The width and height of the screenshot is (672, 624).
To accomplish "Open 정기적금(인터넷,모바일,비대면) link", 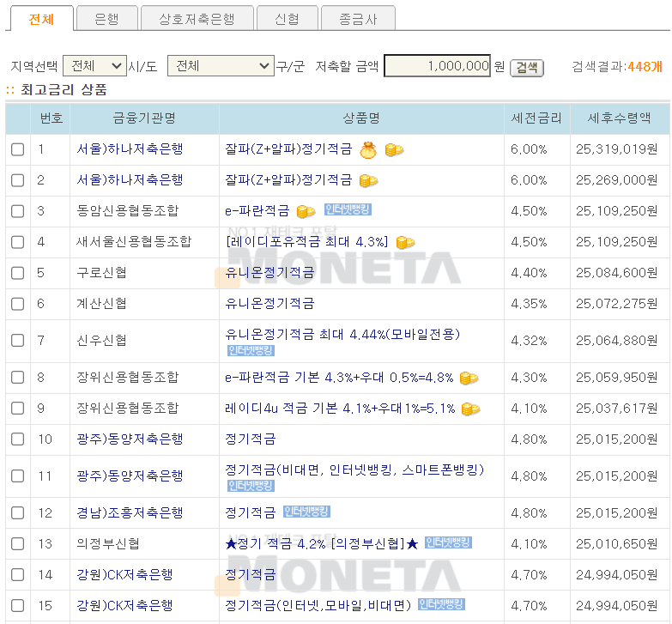I will pyautogui.click(x=318, y=605).
